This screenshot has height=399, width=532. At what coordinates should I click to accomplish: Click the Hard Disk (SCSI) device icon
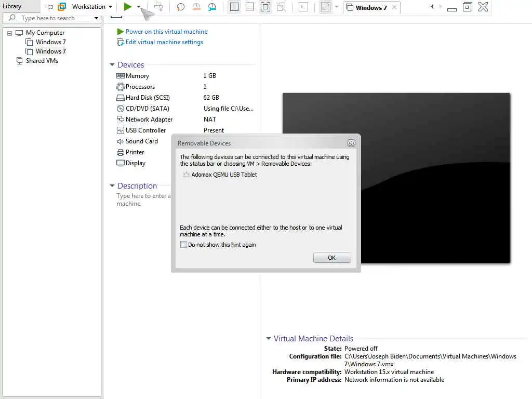pos(120,98)
